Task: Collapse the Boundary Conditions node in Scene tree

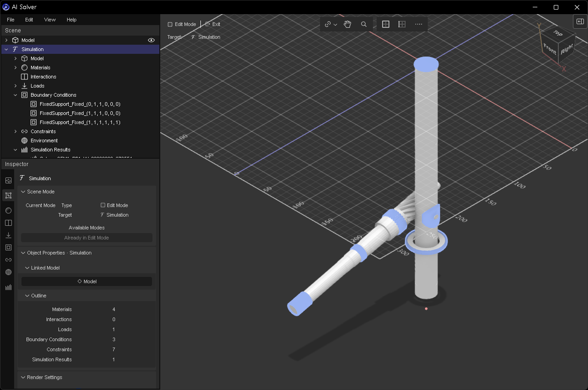Action: tap(16, 95)
